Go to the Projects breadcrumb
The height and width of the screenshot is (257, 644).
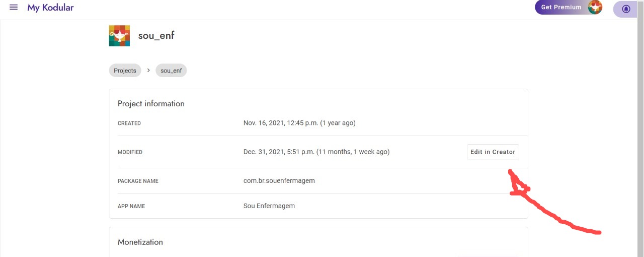[125, 71]
